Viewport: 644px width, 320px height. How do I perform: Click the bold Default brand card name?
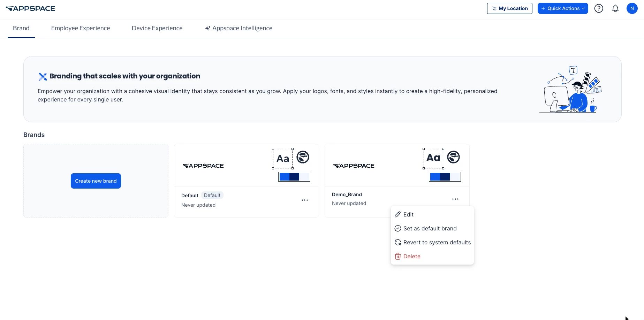click(x=190, y=196)
